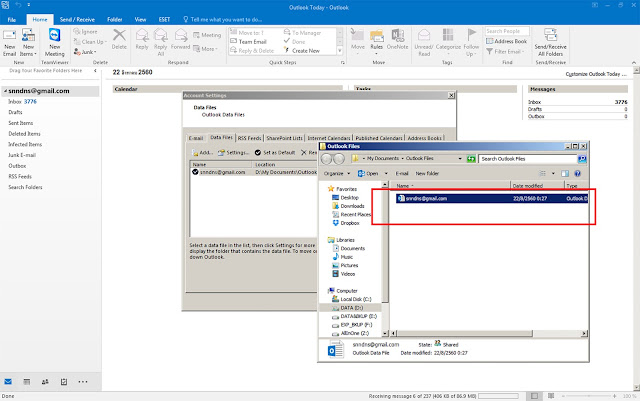Screen dimensions: 640x401
Task: Switch to Calendar view in the navigation bar
Action: click(x=27, y=382)
